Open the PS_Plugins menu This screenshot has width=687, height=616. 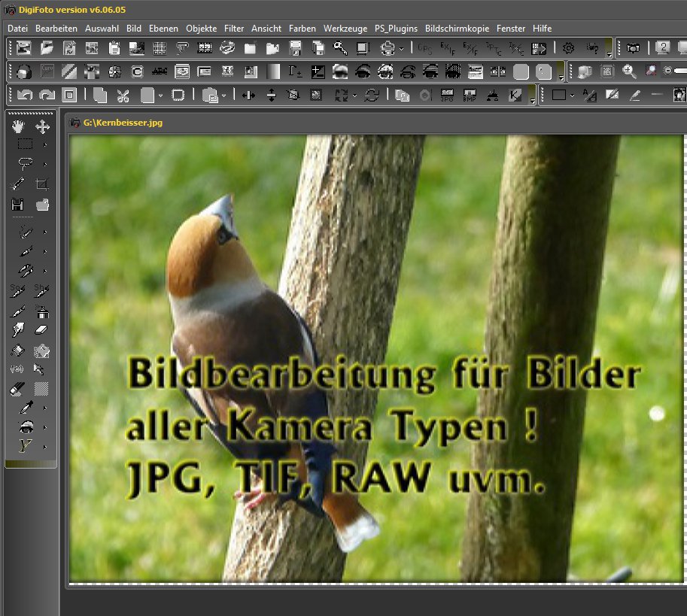396,29
